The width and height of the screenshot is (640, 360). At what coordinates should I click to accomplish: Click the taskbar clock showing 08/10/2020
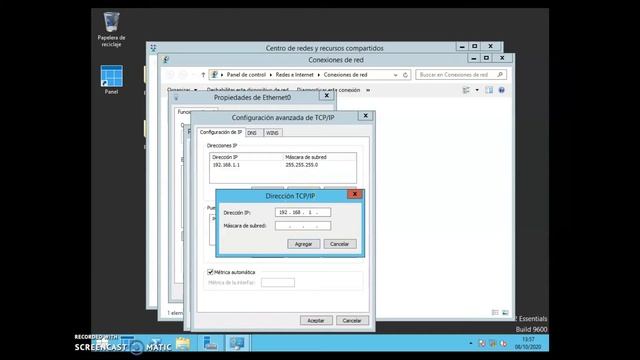(528, 343)
